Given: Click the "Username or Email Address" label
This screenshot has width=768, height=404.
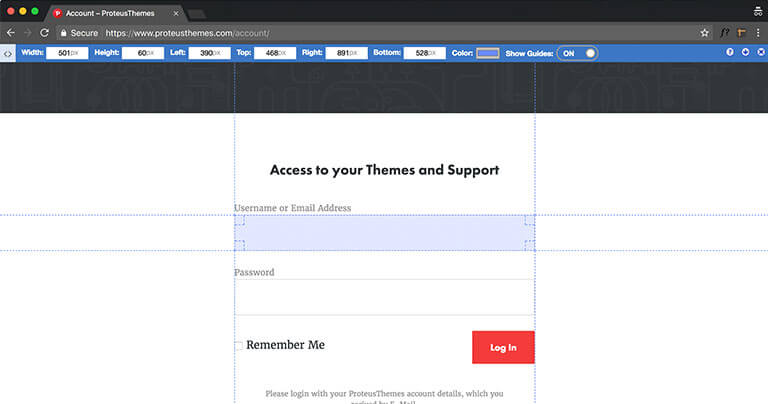Looking at the screenshot, I should (292, 208).
